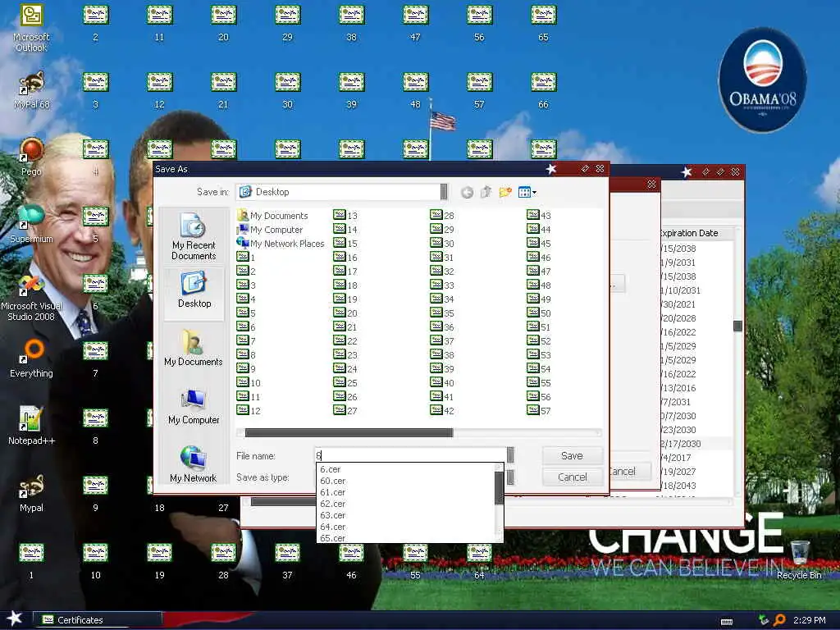The height and width of the screenshot is (630, 840).
Task: Select My Documents in file list
Action: coord(272,216)
